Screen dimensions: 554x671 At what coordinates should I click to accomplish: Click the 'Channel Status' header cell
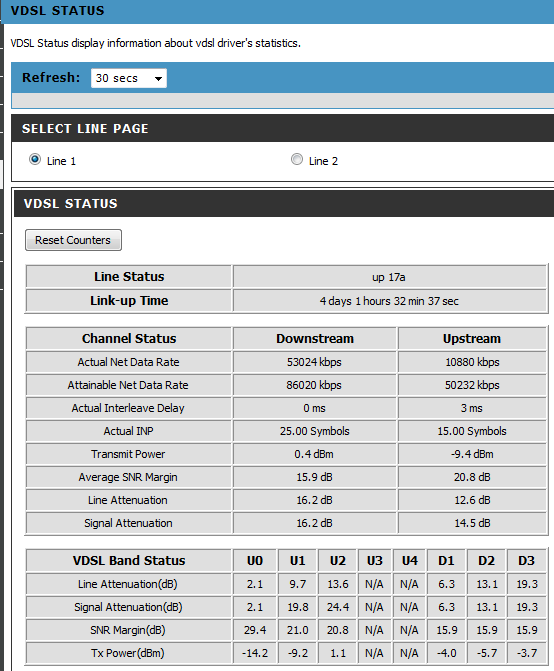tap(129, 338)
